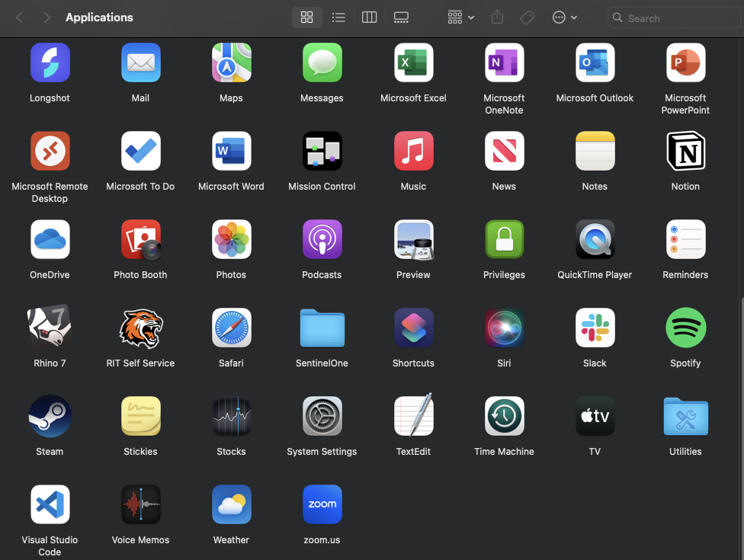Screen dimensions: 744x560
Task: Select the Slack app icon
Action: point(595,328)
